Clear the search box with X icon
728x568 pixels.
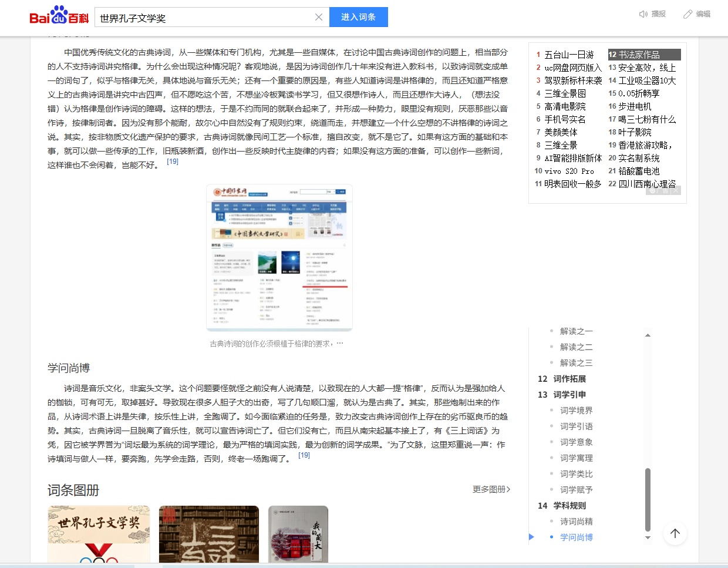click(x=319, y=17)
